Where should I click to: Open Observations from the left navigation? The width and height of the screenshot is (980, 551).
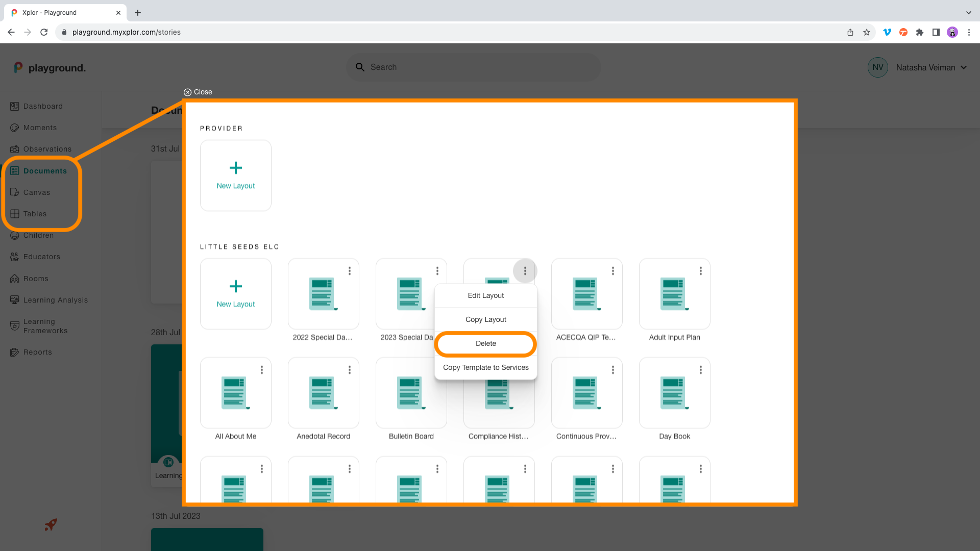14,149
